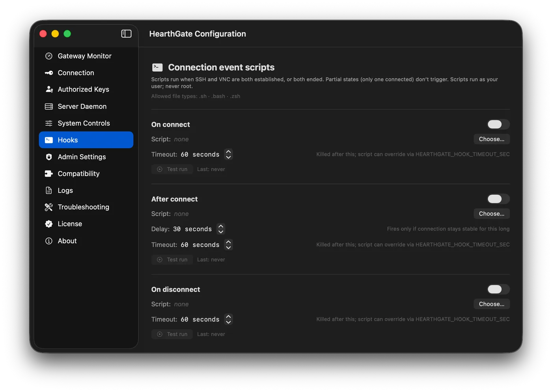Screen dimensions: 552x392
Task: Click the On disconnect section heading
Action: coord(176,289)
